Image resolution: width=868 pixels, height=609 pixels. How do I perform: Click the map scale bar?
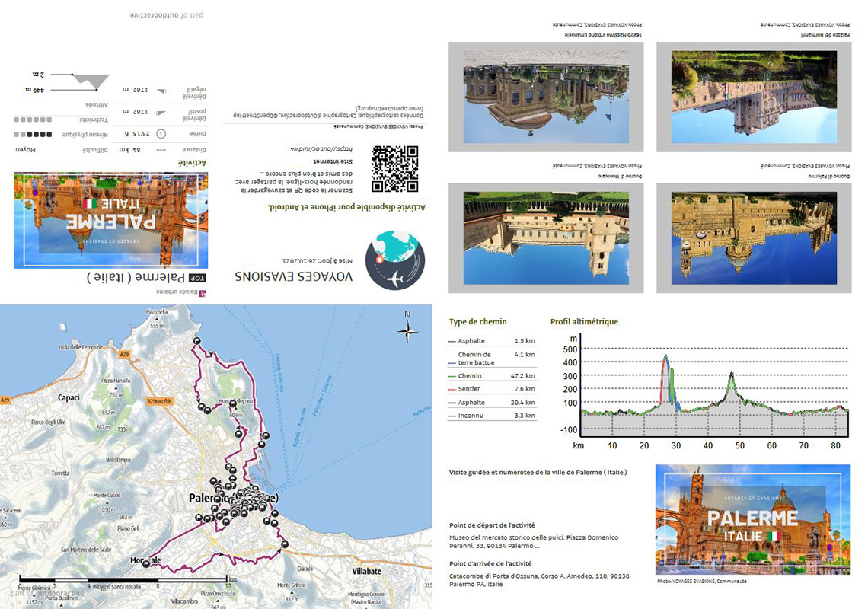click(123, 579)
